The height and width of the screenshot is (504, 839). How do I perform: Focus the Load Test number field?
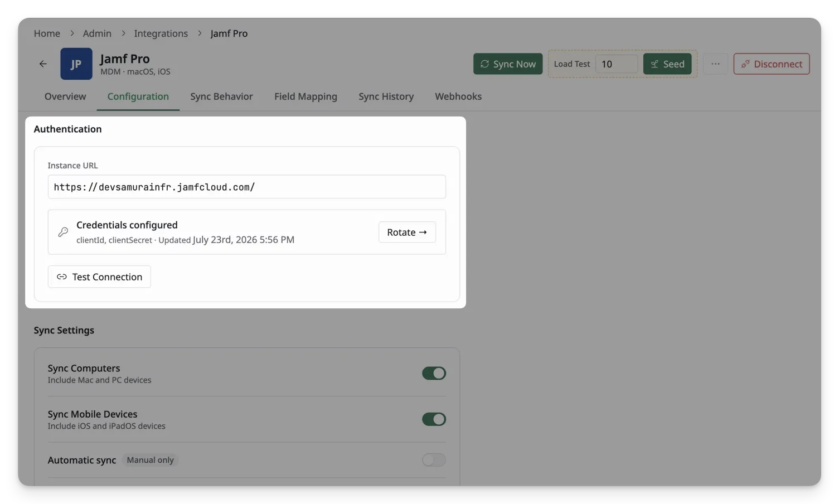tap(617, 64)
